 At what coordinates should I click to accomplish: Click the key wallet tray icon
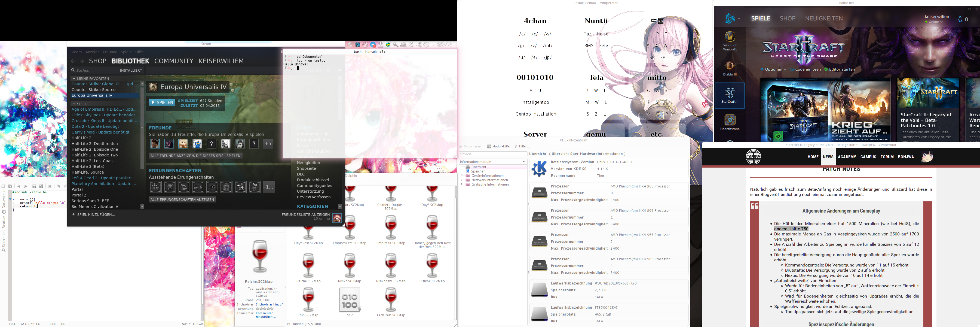tap(396, 45)
